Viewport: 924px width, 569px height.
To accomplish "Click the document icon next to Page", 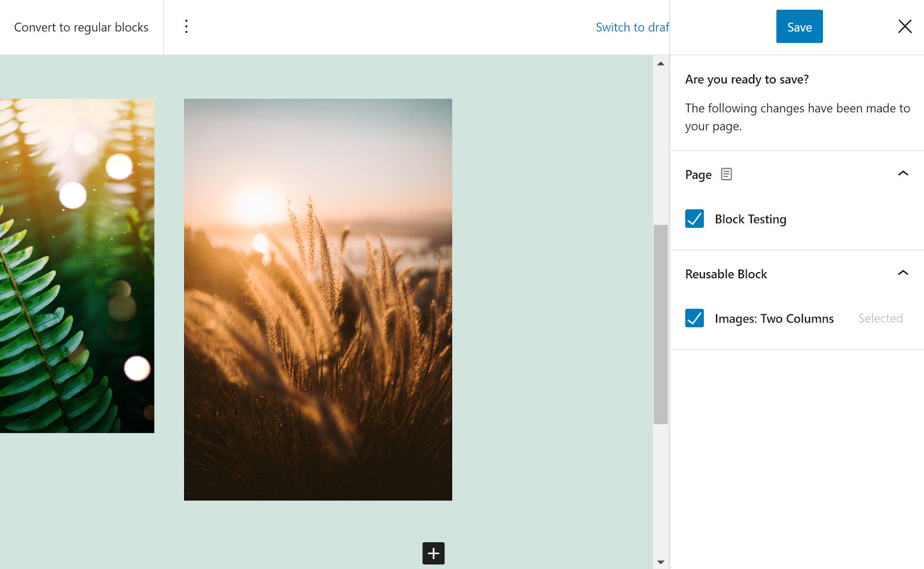I will 726,174.
